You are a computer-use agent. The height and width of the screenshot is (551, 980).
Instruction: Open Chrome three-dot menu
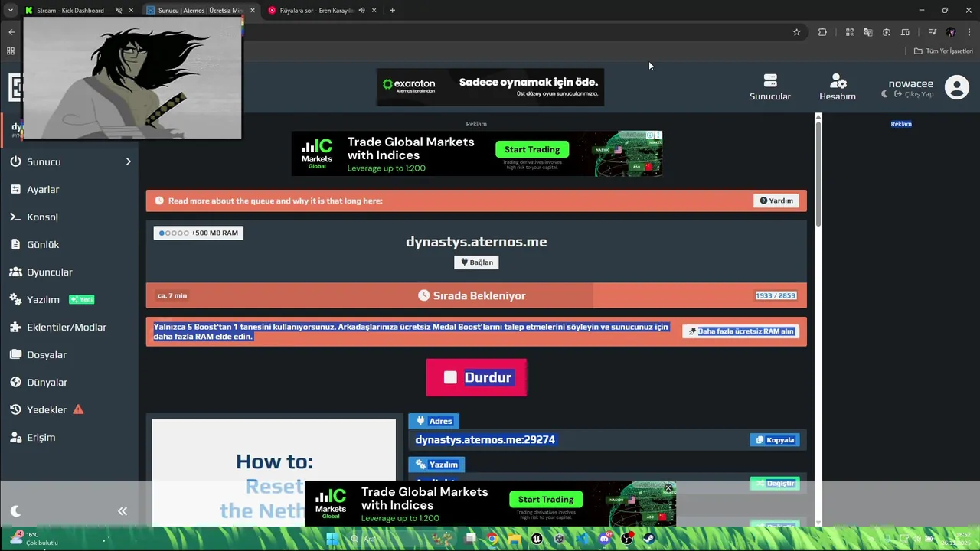point(969,32)
